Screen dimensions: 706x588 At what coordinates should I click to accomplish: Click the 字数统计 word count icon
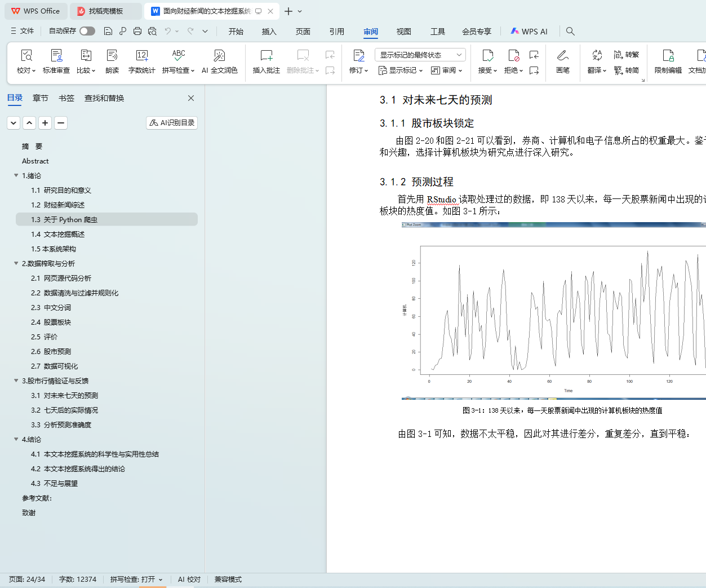[141, 56]
